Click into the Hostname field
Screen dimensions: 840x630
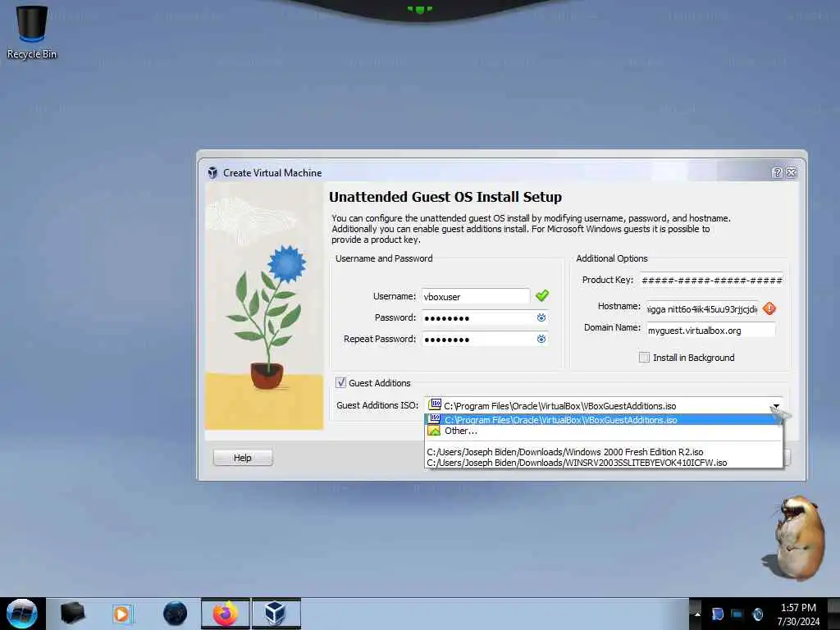[702, 309]
